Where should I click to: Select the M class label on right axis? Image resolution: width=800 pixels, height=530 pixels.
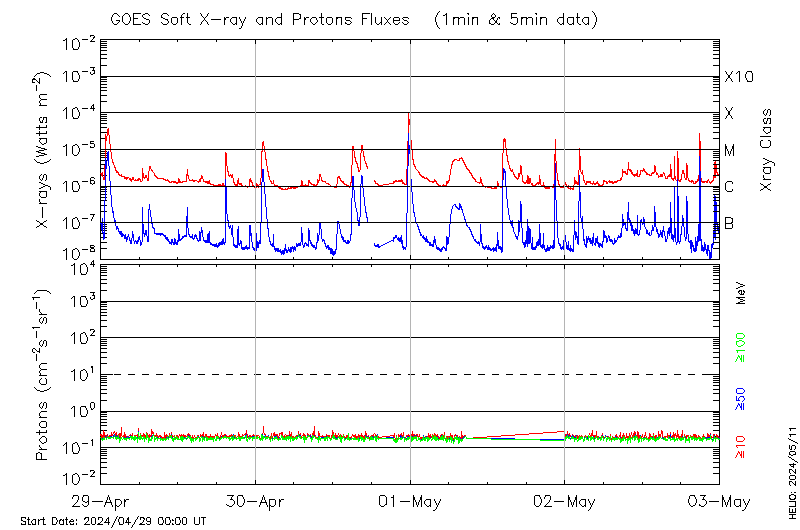point(730,151)
